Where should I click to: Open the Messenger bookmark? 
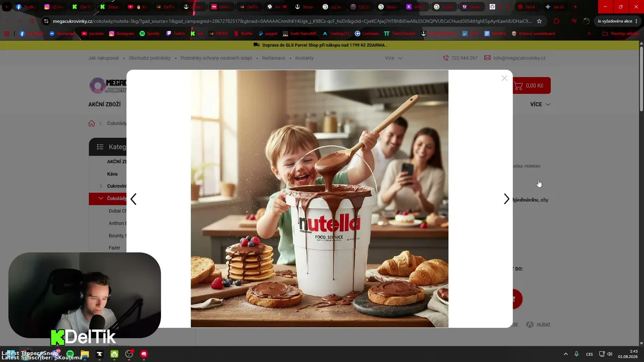[63, 33]
